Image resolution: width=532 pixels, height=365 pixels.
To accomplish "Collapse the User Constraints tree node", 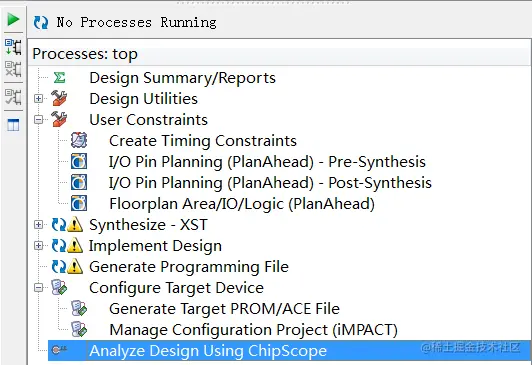I will point(38,119).
